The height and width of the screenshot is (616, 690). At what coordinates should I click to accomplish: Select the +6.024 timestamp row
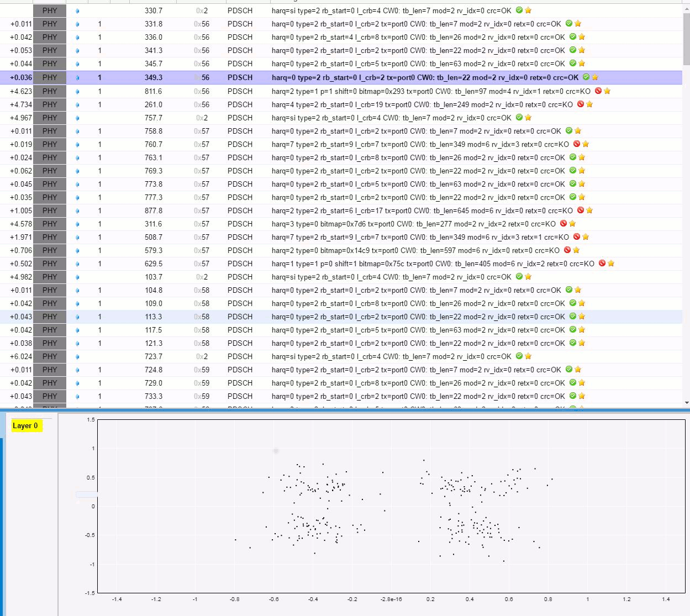(x=21, y=356)
